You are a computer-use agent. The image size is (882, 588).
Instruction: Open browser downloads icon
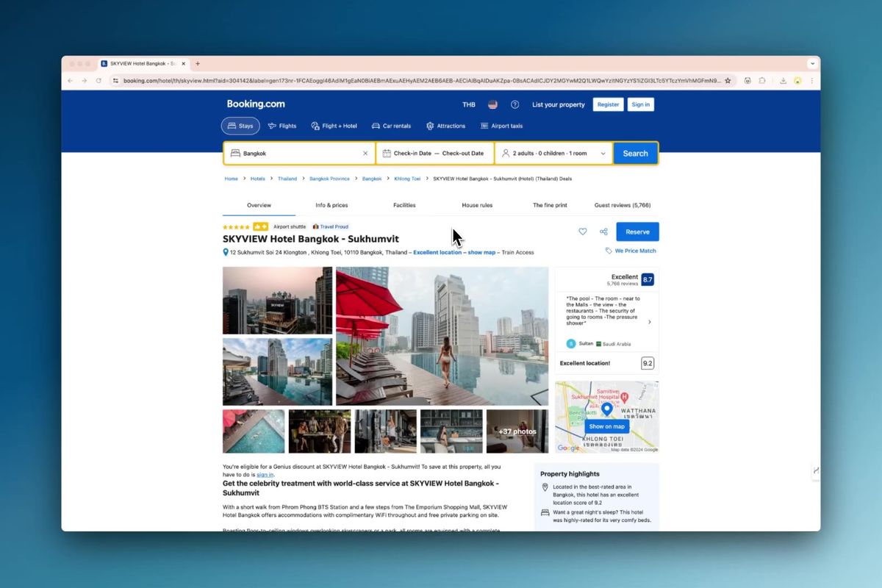click(x=783, y=81)
